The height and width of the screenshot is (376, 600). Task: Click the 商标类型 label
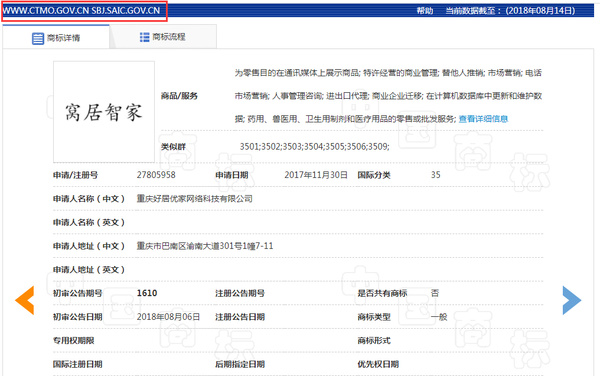pyautogui.click(x=374, y=317)
